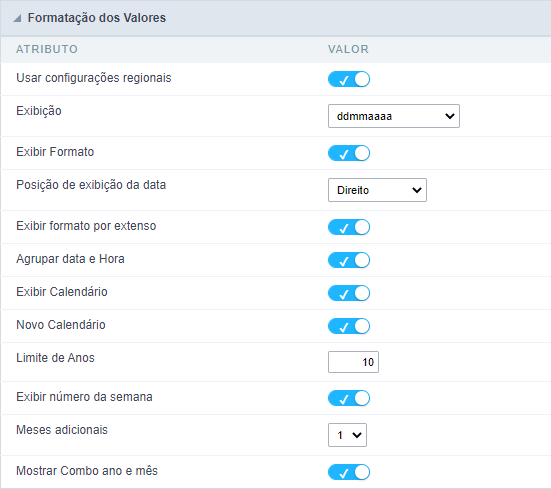Click the Agrupar data e Hora label

coord(70,259)
